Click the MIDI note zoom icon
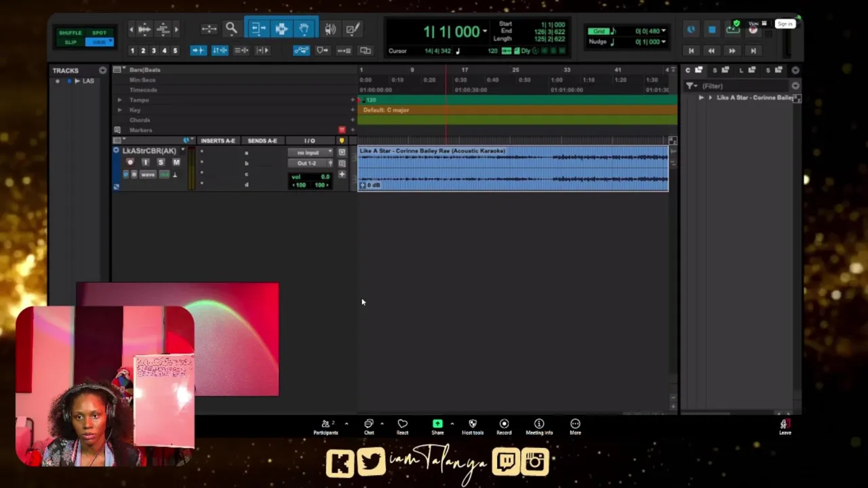The image size is (868, 488). [x=163, y=29]
